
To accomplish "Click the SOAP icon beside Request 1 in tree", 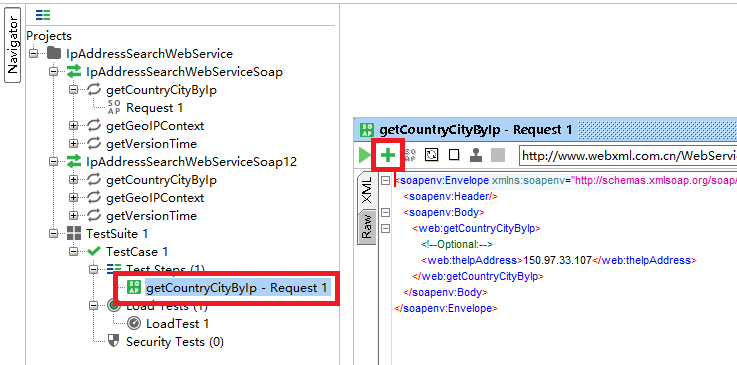I will [x=113, y=108].
